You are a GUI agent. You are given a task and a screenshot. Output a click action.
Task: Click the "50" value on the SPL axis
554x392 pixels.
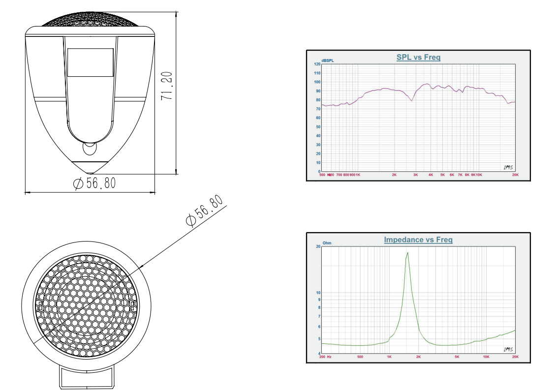click(318, 127)
